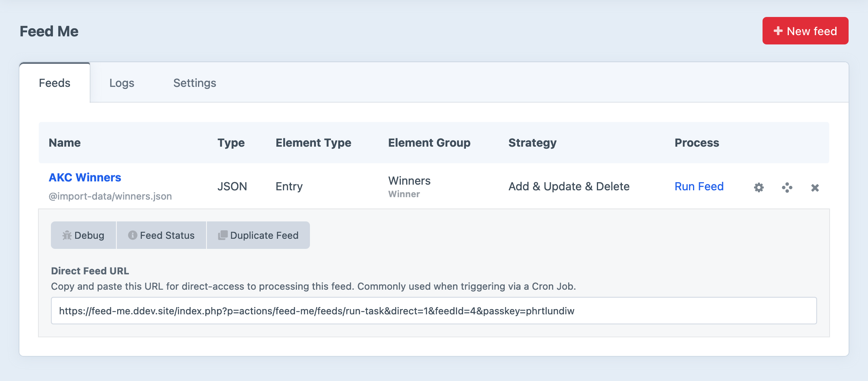Click the Element Group column header
Screen dimensions: 868x381
[429, 143]
